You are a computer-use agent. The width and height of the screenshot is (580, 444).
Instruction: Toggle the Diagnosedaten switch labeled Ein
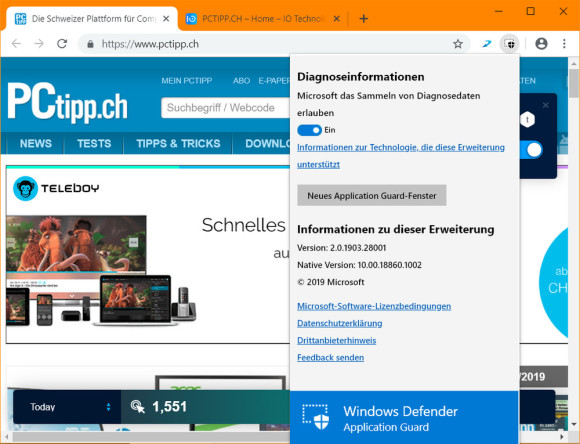(x=309, y=130)
